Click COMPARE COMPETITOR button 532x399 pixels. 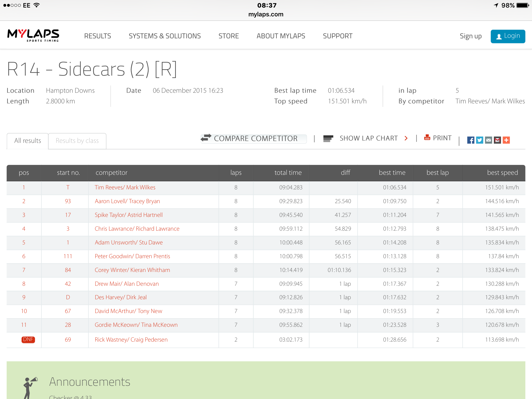[253, 138]
